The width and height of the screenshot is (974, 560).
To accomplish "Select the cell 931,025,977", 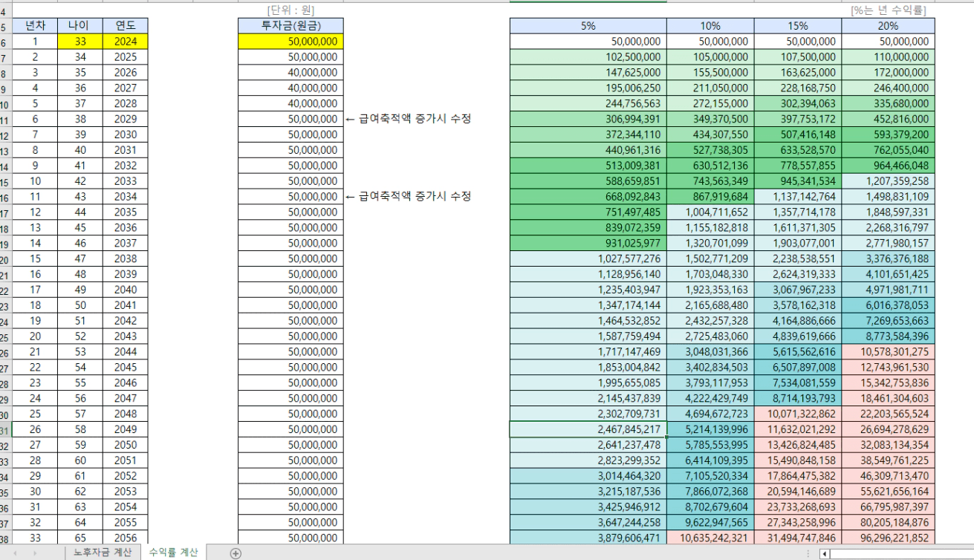I will 588,244.
